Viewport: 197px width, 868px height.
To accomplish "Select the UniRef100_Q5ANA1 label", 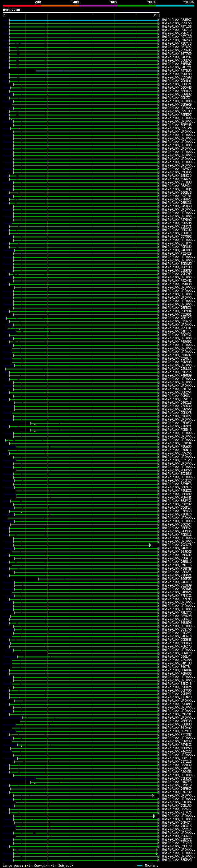I will pyautogui.click(x=177, y=81).
